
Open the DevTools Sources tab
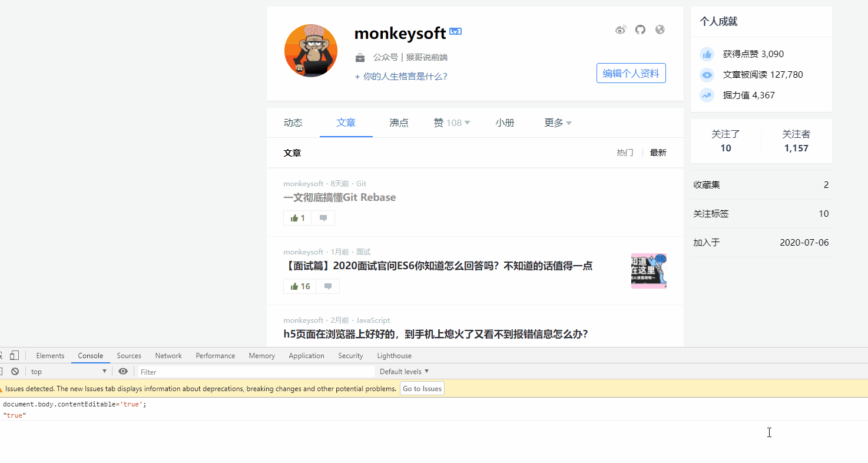pos(129,356)
